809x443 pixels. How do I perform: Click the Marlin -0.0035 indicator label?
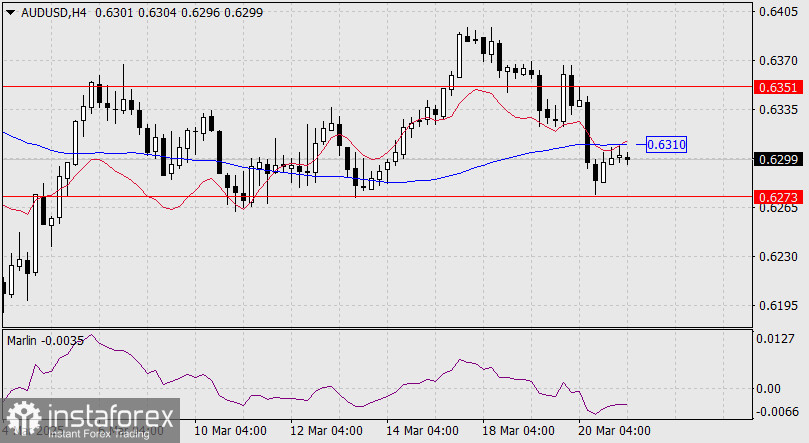(x=45, y=341)
